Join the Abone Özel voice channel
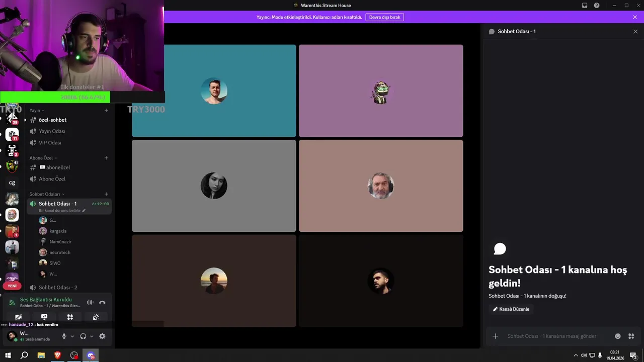Viewport: 644px width, 362px height. point(69,179)
